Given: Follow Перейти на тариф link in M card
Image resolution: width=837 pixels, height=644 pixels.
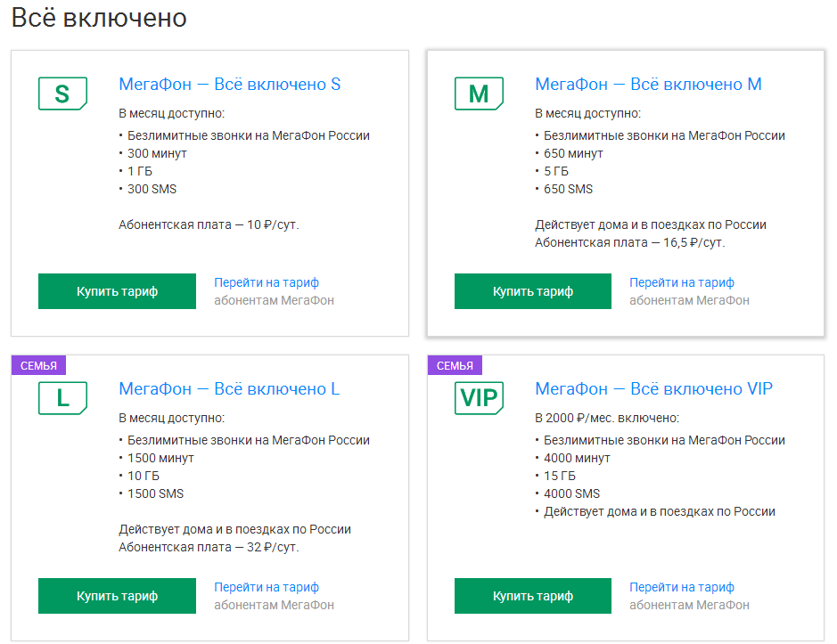Looking at the screenshot, I should (x=682, y=282).
